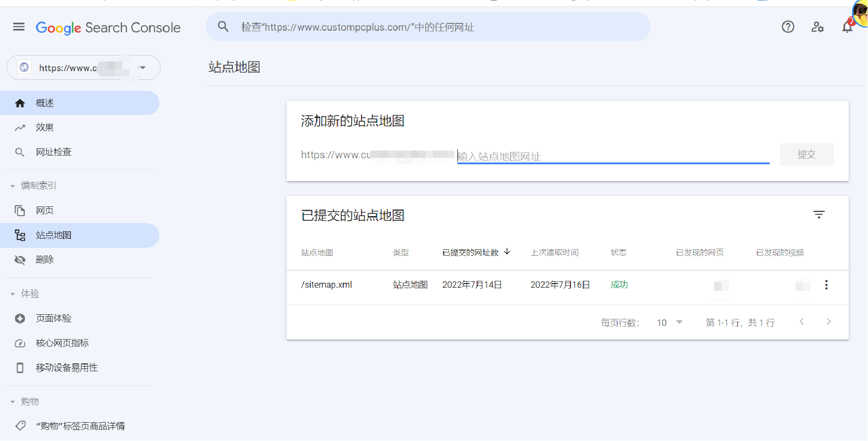868x441 pixels.
Task: Focus the sitemap URL input field
Action: tap(613, 156)
